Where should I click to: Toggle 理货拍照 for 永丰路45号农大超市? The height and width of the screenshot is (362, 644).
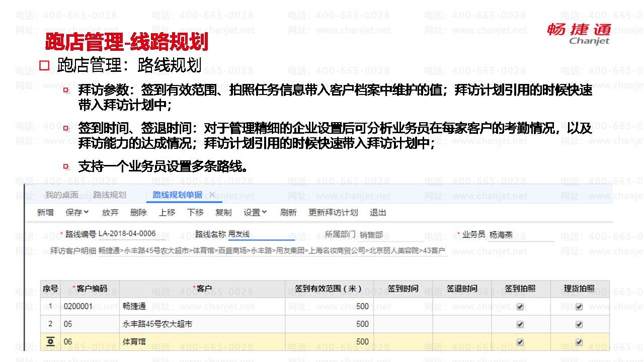coord(579,324)
